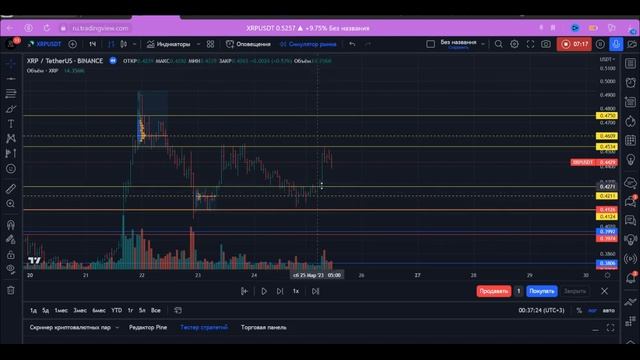This screenshot has height=360, width=640.
Task: Toggle magnet mode
Action: coord(11,224)
